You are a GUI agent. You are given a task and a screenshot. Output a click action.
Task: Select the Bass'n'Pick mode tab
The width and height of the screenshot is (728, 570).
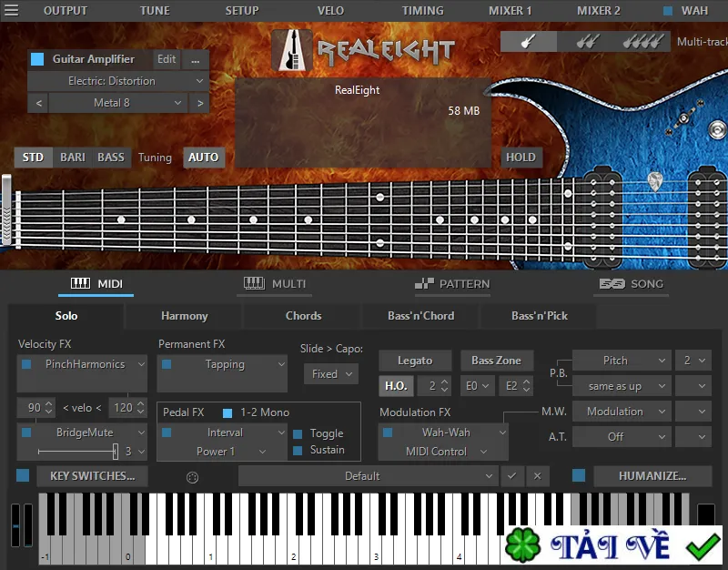click(x=539, y=316)
